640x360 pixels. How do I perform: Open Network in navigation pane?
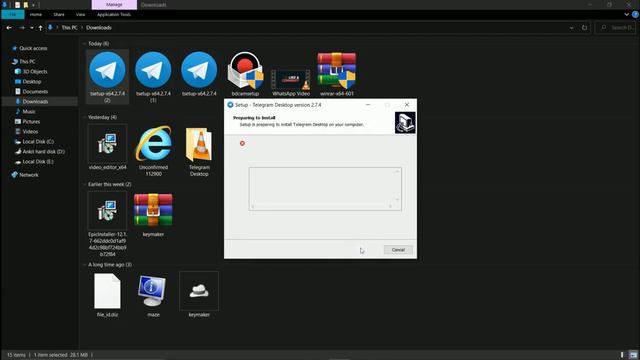point(25,175)
